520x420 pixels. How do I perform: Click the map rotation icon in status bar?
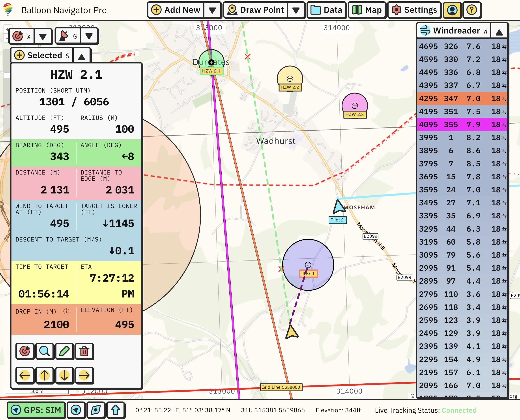pyautogui.click(x=96, y=410)
